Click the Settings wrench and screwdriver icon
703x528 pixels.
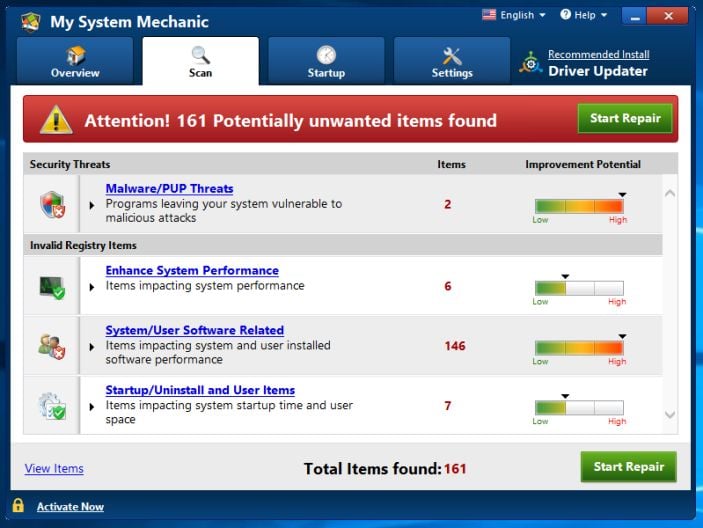tap(451, 56)
